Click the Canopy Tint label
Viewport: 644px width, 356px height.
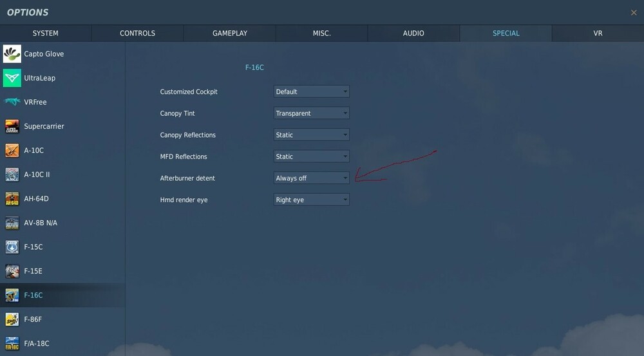(x=178, y=113)
